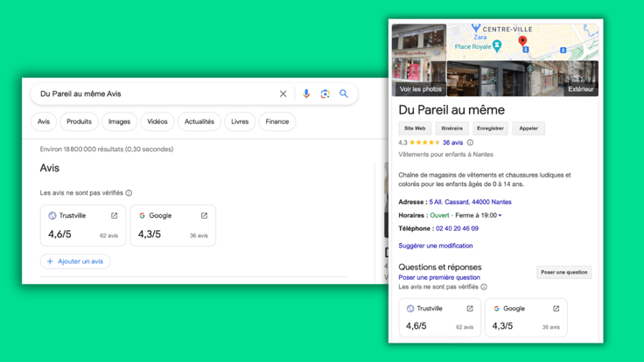Image resolution: width=644 pixels, height=362 pixels.
Task: Click the Place Royale marker on the map
Action: coord(497,45)
